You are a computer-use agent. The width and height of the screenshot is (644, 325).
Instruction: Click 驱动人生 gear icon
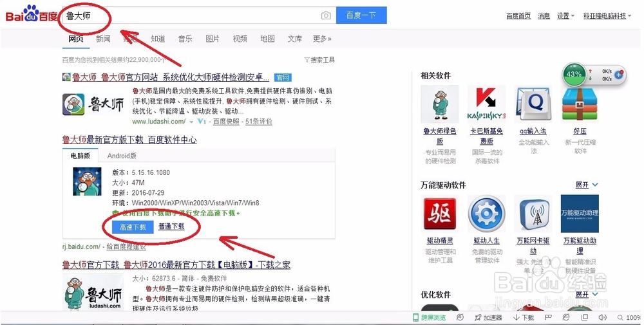click(486, 214)
